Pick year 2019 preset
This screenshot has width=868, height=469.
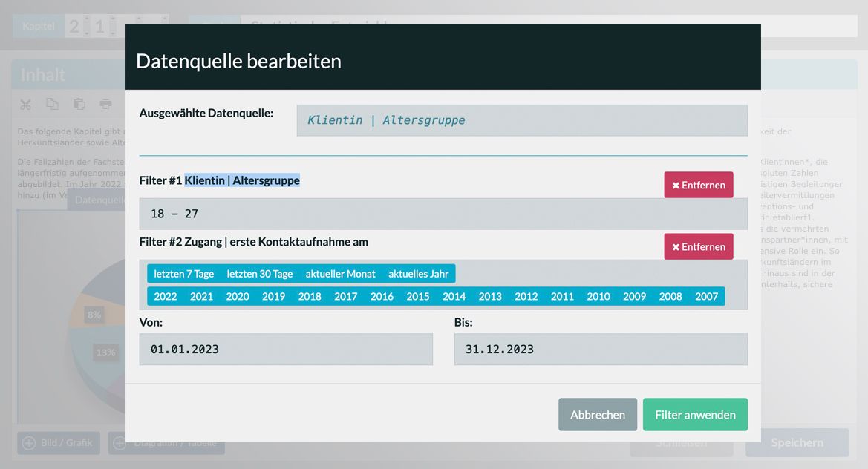click(273, 296)
